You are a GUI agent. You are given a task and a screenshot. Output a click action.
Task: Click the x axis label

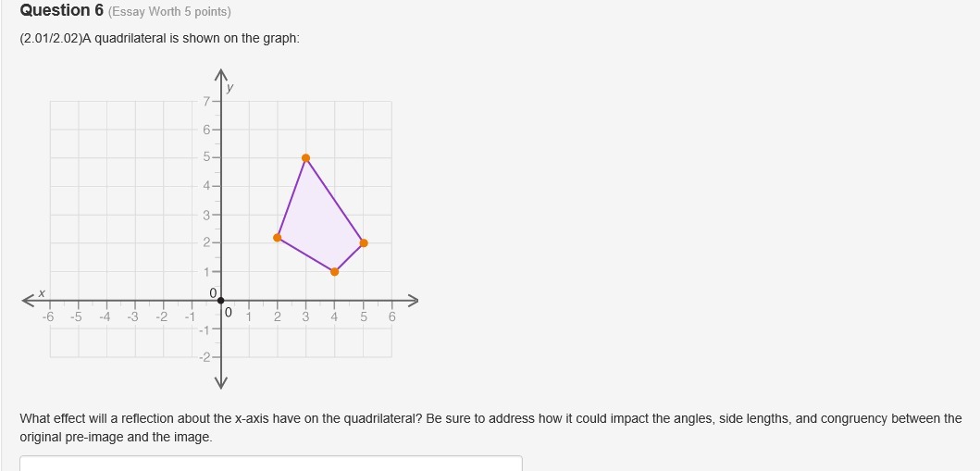click(42, 291)
